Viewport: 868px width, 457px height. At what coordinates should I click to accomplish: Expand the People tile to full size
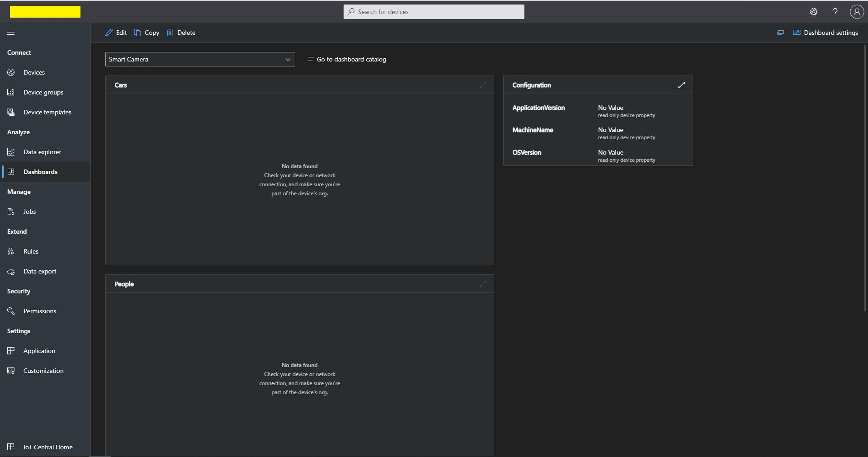click(x=482, y=284)
